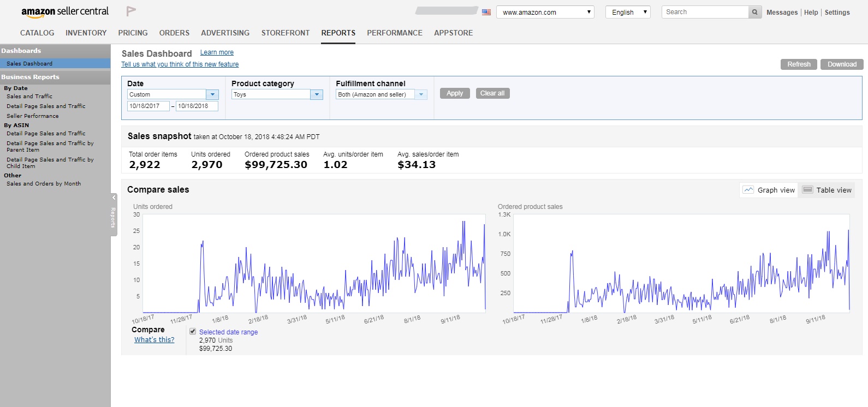Click the start date field 10/18/2017

[x=148, y=106]
